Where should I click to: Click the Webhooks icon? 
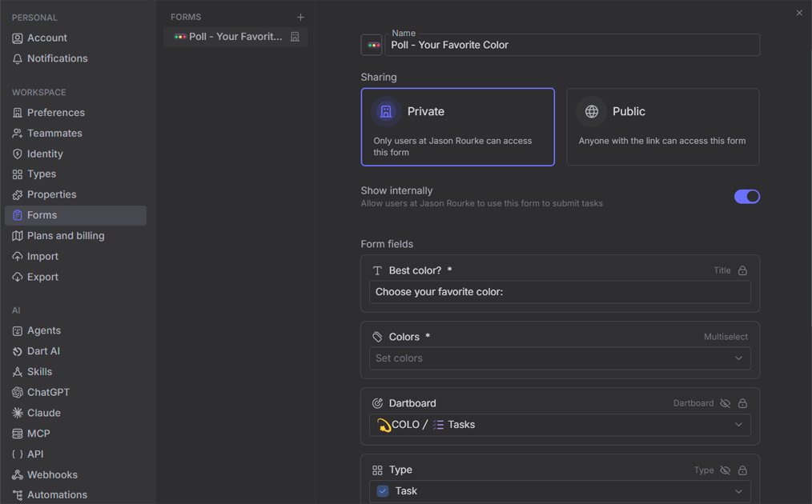tap(18, 475)
